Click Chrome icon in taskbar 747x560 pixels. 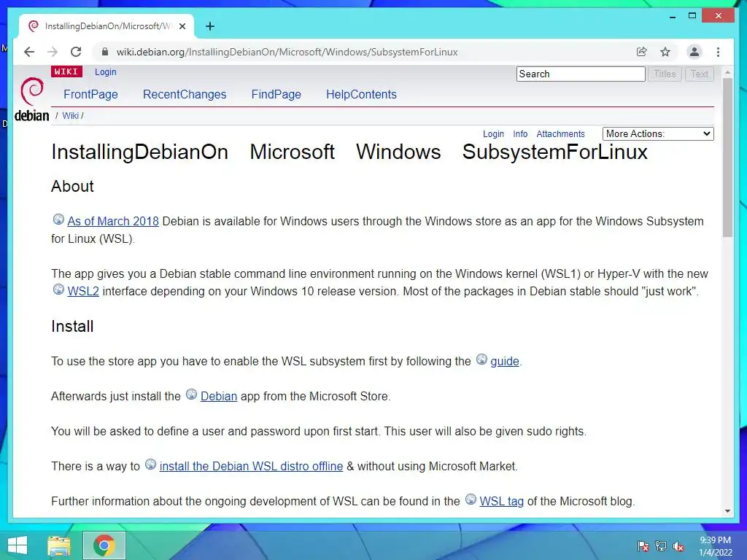pyautogui.click(x=104, y=545)
